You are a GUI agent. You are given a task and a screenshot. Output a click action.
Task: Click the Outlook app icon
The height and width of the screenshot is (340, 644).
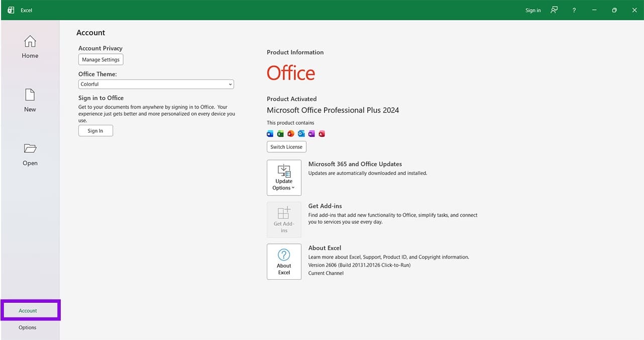coord(301,134)
